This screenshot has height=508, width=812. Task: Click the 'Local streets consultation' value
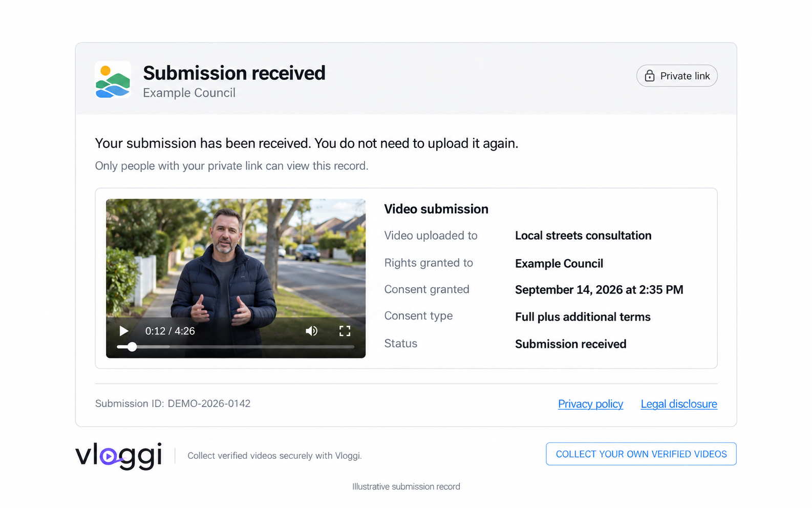pos(583,236)
